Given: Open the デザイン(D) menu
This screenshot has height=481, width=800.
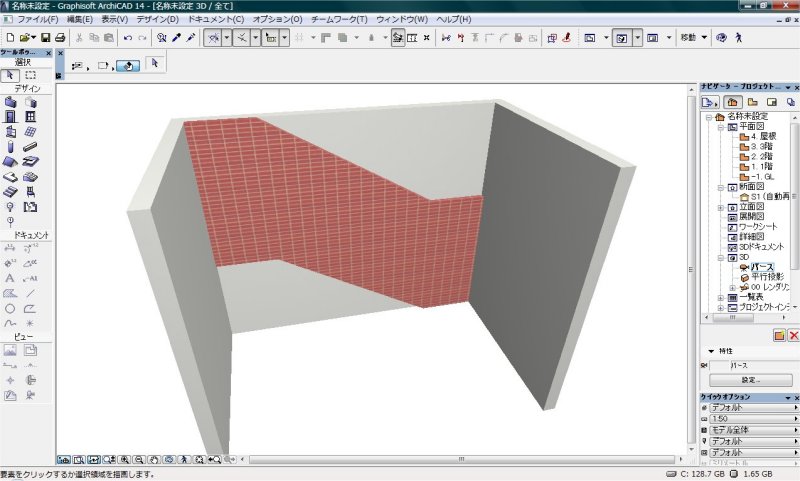Looking at the screenshot, I should (x=158, y=19).
